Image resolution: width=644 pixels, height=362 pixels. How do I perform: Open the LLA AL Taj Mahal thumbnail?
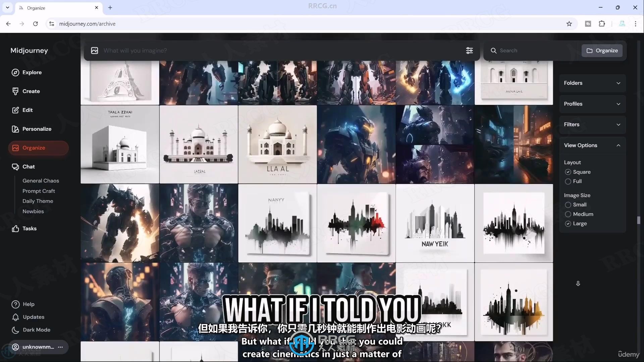pos(277,144)
